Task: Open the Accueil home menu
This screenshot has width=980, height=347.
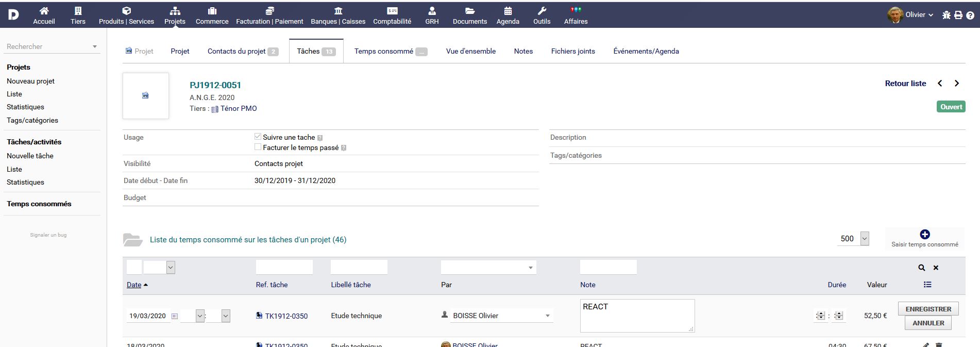Action: [x=44, y=15]
